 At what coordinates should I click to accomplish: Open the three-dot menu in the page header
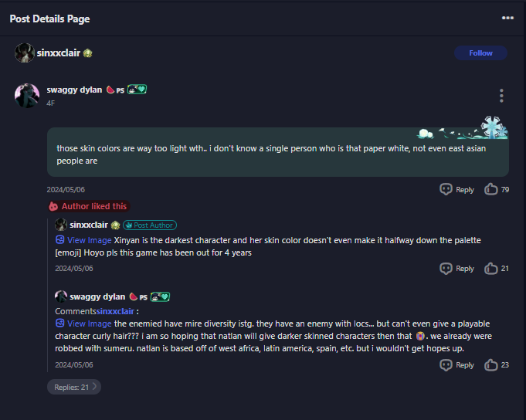coord(507,18)
